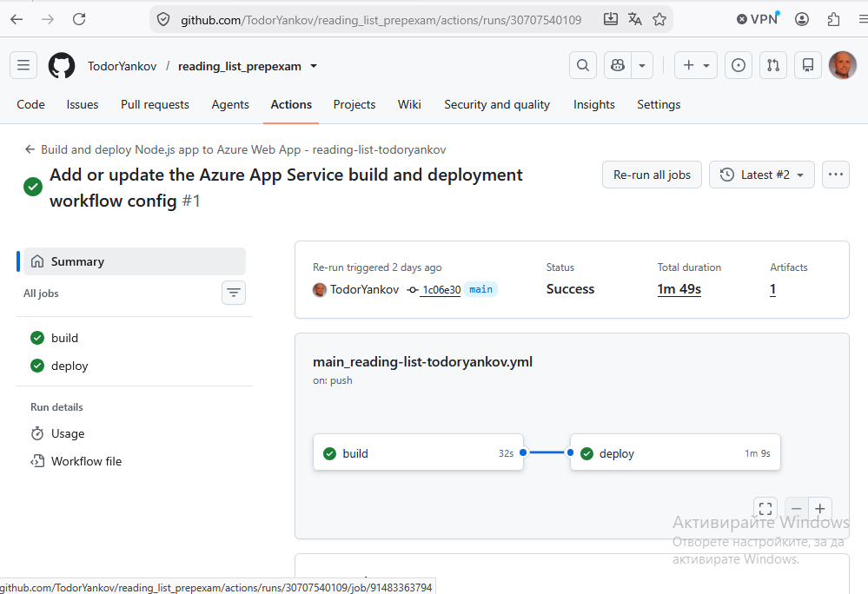Open the Insights tab
The height and width of the screenshot is (594, 868).
[594, 104]
